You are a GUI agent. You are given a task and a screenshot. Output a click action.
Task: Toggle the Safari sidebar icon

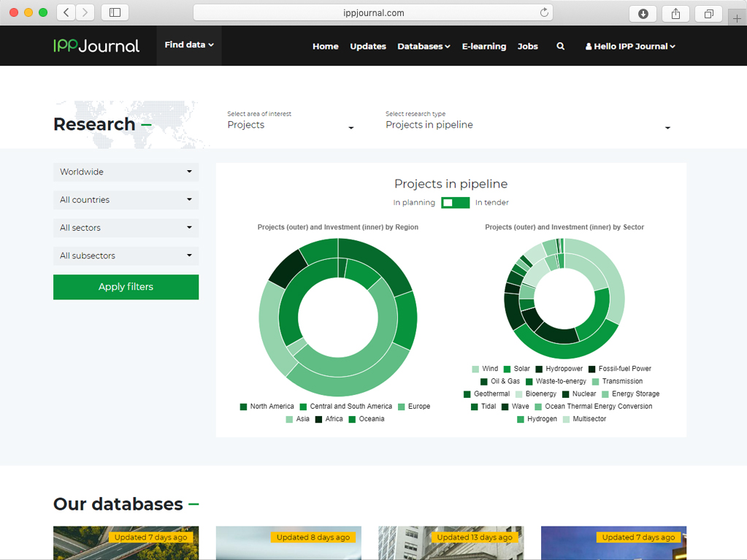[x=115, y=12]
